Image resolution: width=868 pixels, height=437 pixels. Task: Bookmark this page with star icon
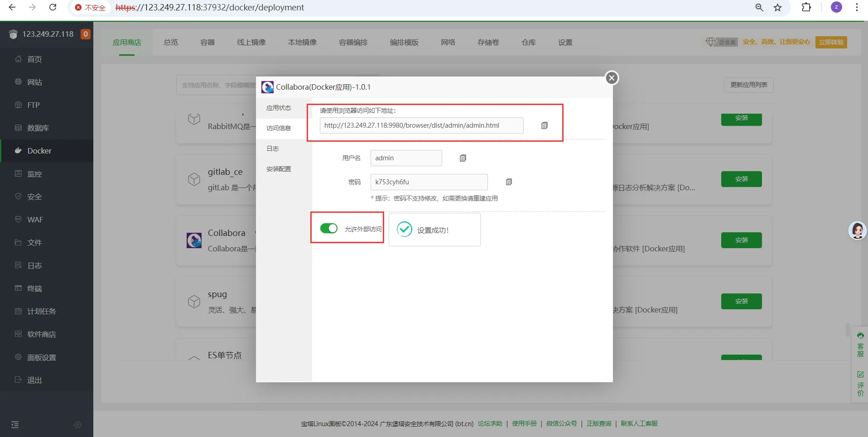[778, 7]
